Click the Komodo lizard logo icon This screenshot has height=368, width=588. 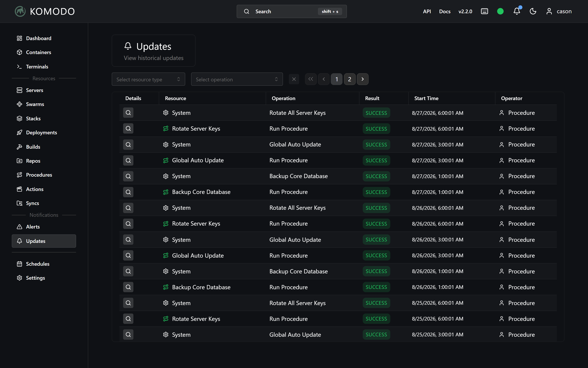20,11
